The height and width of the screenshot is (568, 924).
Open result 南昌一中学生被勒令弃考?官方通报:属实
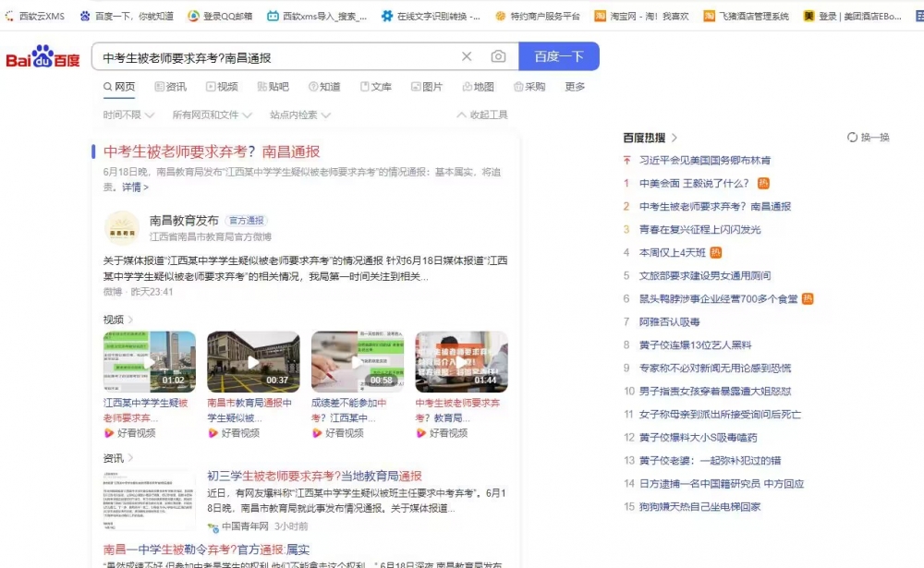206,550
